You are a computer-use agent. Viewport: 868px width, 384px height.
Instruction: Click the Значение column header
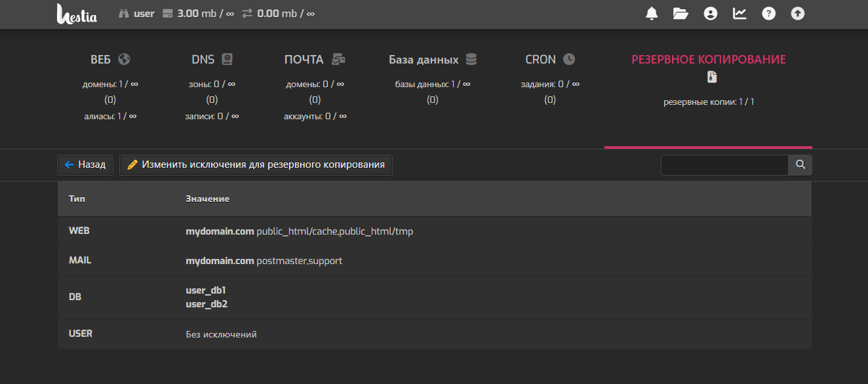(207, 199)
